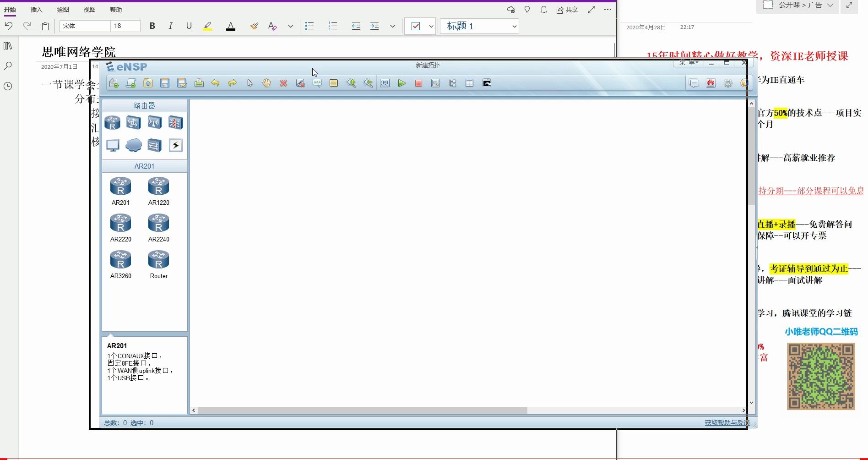
Task: Pick the AR2240 router device
Action: point(159,227)
